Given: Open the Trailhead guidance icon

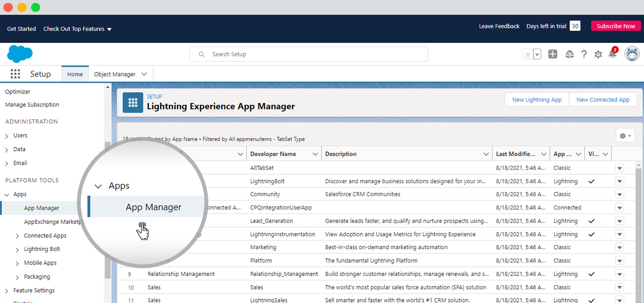Looking at the screenshot, I should tap(569, 54).
